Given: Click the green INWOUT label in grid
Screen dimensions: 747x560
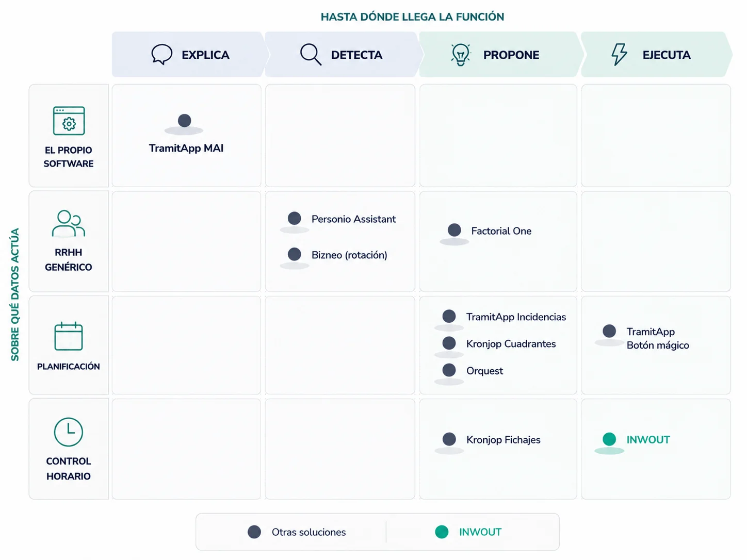Looking at the screenshot, I should [x=648, y=440].
